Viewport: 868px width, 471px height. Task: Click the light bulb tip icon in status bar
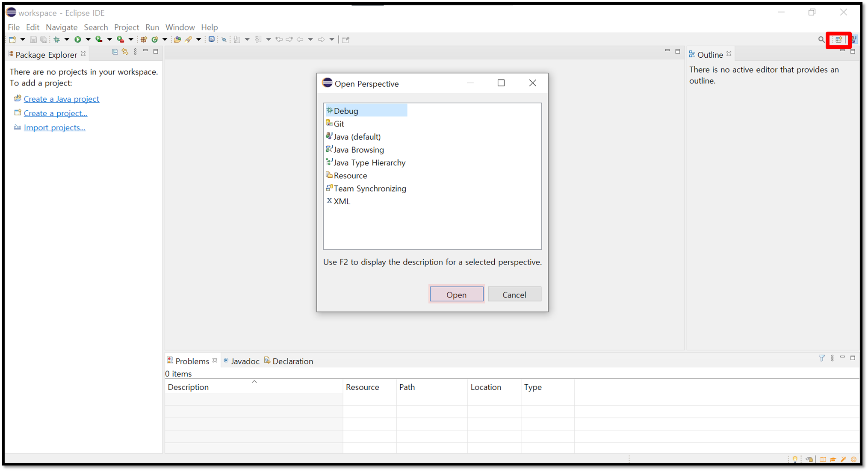[x=795, y=459]
